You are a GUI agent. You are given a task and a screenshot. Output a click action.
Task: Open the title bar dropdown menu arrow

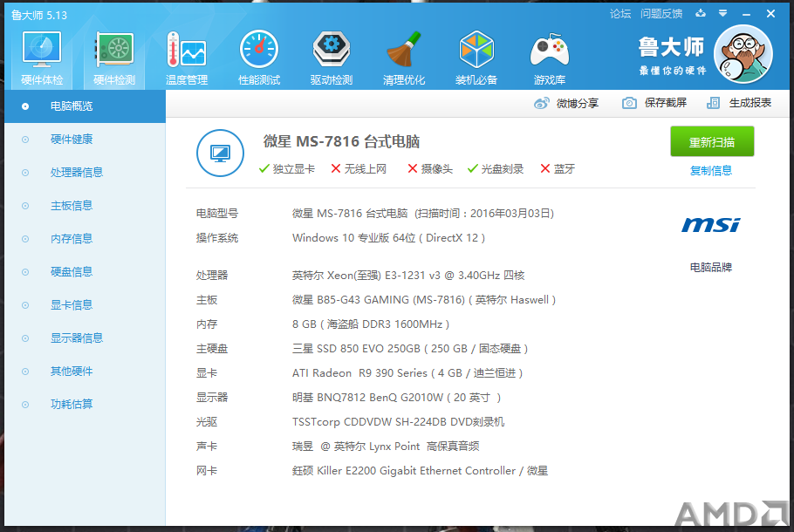tap(723, 14)
